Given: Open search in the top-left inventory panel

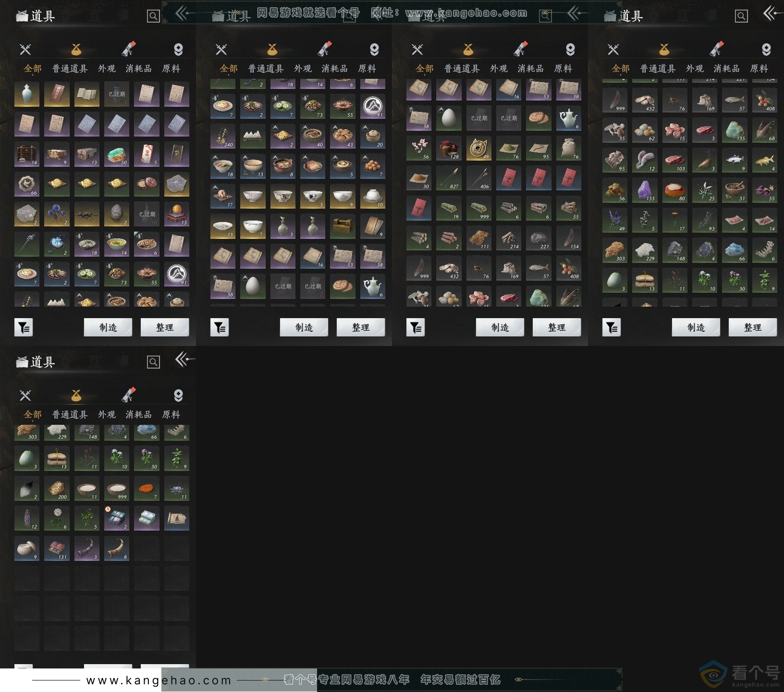Looking at the screenshot, I should [x=153, y=16].
